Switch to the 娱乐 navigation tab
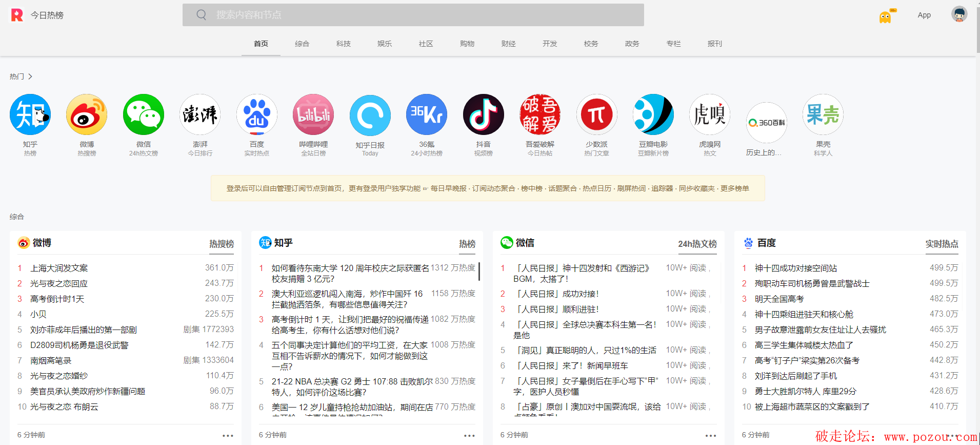The width and height of the screenshot is (980, 445). (385, 44)
